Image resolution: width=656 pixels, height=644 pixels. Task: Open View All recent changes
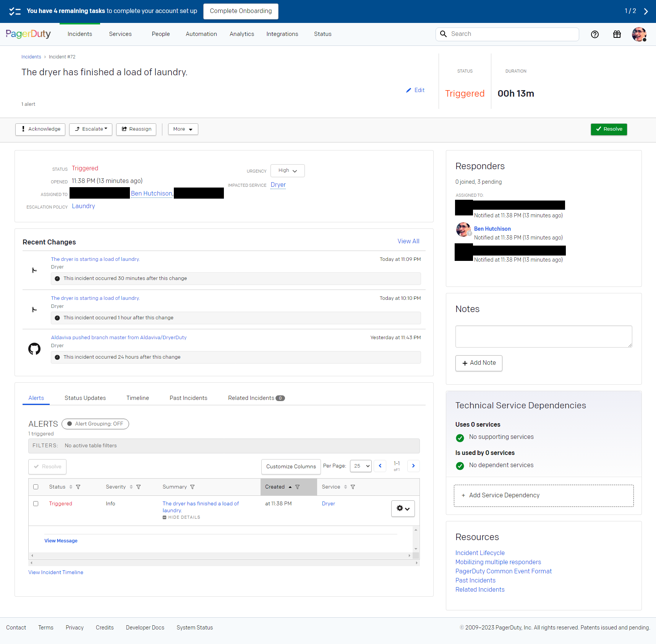tap(408, 241)
